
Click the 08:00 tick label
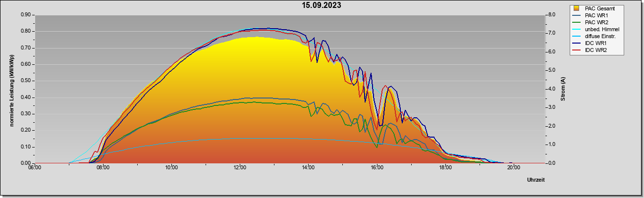click(x=103, y=167)
